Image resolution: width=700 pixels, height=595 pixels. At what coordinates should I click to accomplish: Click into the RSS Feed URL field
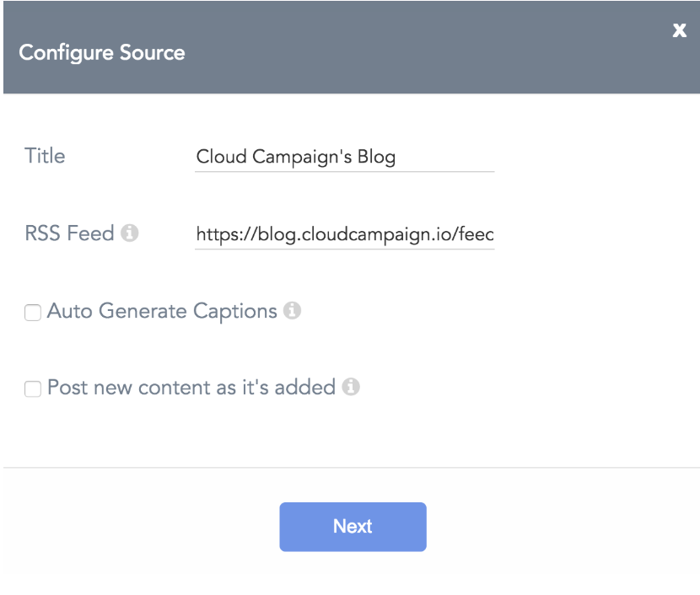click(345, 234)
